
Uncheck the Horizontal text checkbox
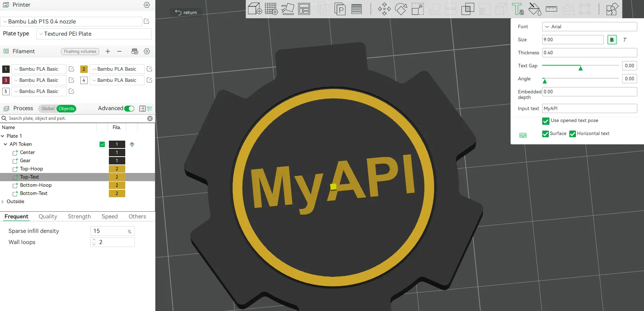573,134
